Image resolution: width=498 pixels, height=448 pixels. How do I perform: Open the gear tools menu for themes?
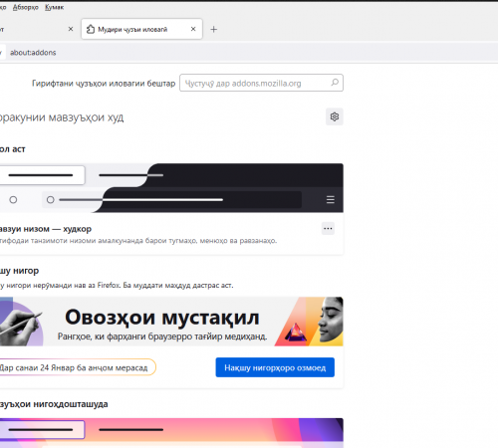coord(335,116)
